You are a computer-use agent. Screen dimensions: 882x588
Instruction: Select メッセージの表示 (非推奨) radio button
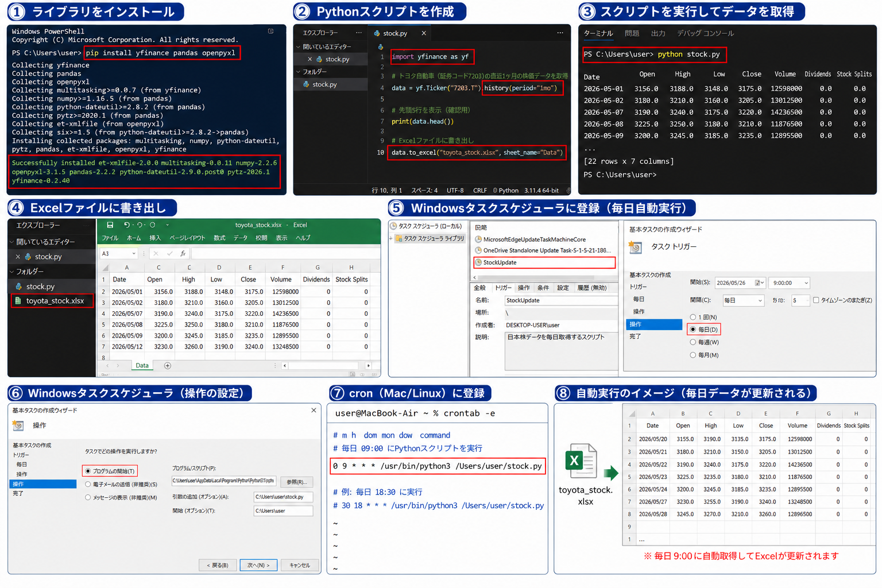pyautogui.click(x=88, y=497)
